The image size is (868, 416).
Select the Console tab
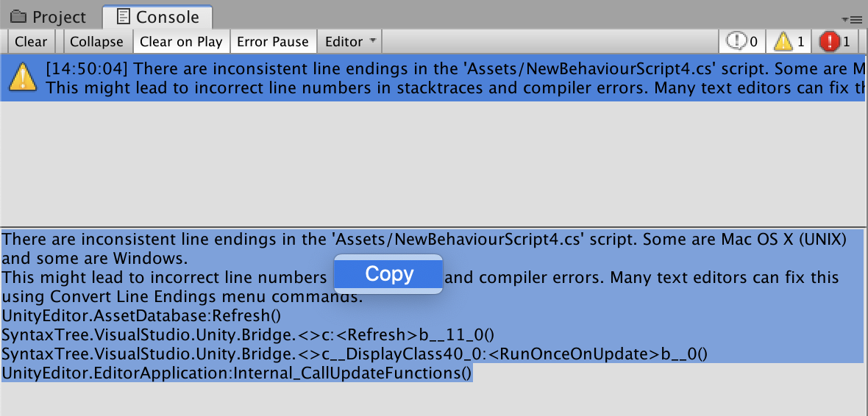[157, 17]
